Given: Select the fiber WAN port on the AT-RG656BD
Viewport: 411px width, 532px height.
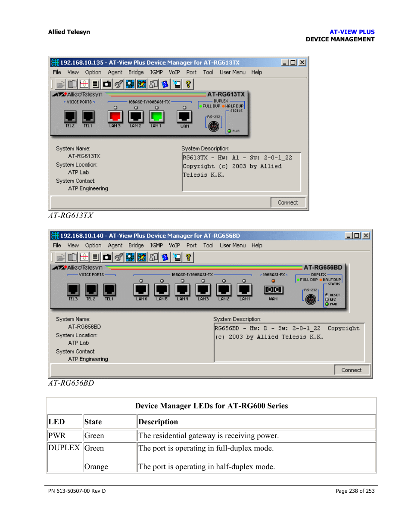Looking at the screenshot, I should [x=273, y=290].
